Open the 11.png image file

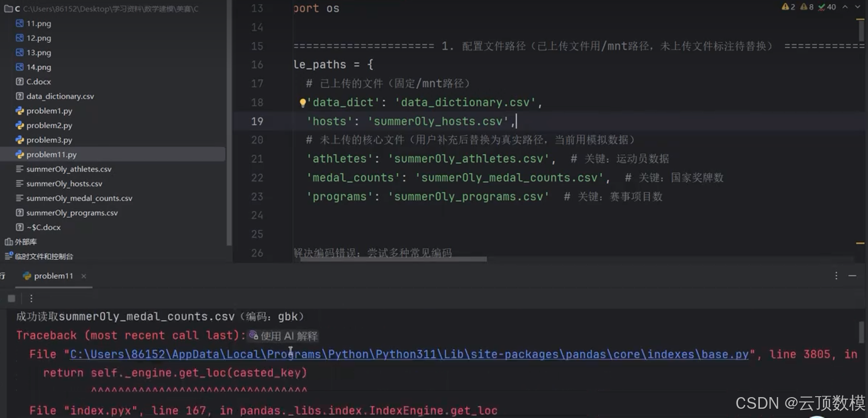(x=38, y=23)
